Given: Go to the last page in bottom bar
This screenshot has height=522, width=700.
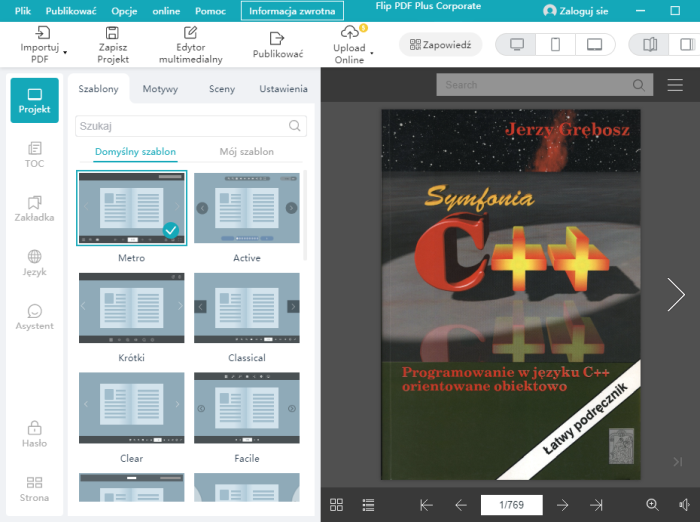Looking at the screenshot, I should (x=596, y=505).
